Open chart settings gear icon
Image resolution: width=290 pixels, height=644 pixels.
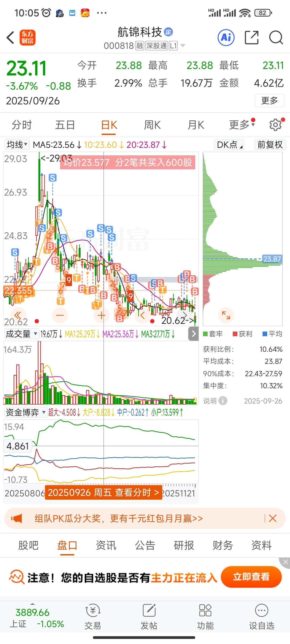click(275, 125)
